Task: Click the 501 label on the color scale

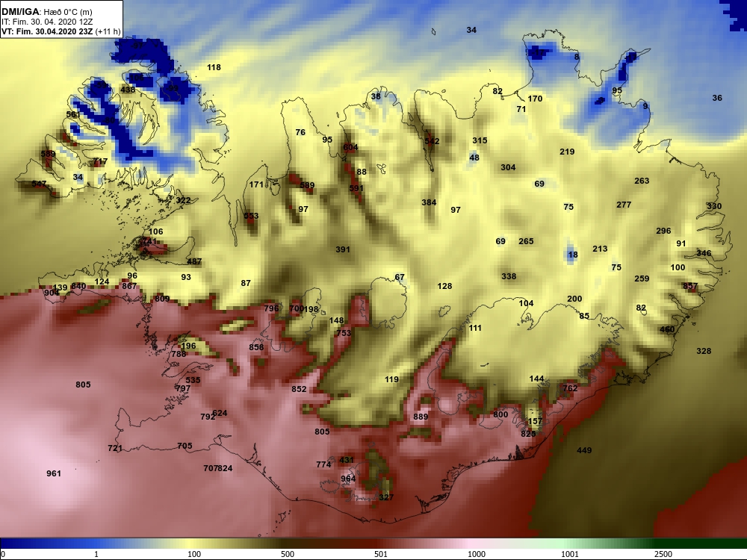Action: coord(381,554)
